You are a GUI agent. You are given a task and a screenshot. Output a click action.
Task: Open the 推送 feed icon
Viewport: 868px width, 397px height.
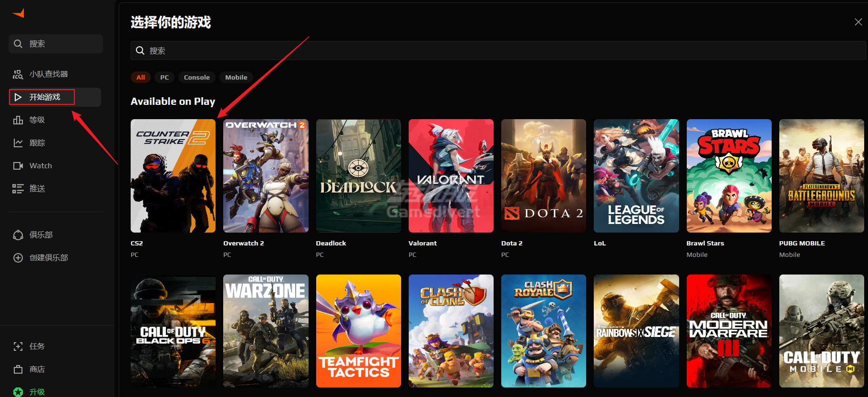pyautogui.click(x=18, y=189)
